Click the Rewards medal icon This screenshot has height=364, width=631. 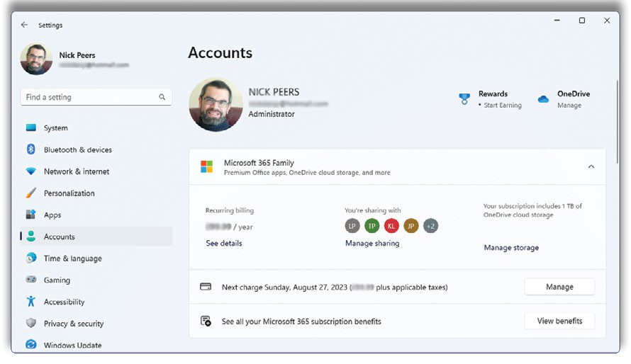coord(464,99)
